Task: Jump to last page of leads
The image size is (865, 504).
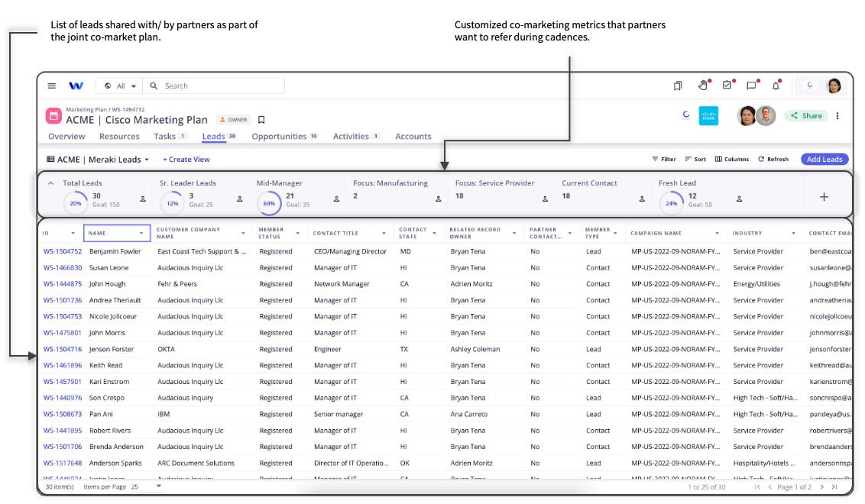Action: click(x=834, y=487)
